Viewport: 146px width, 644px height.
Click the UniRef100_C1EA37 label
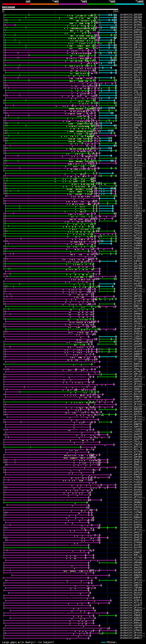coord(131,337)
